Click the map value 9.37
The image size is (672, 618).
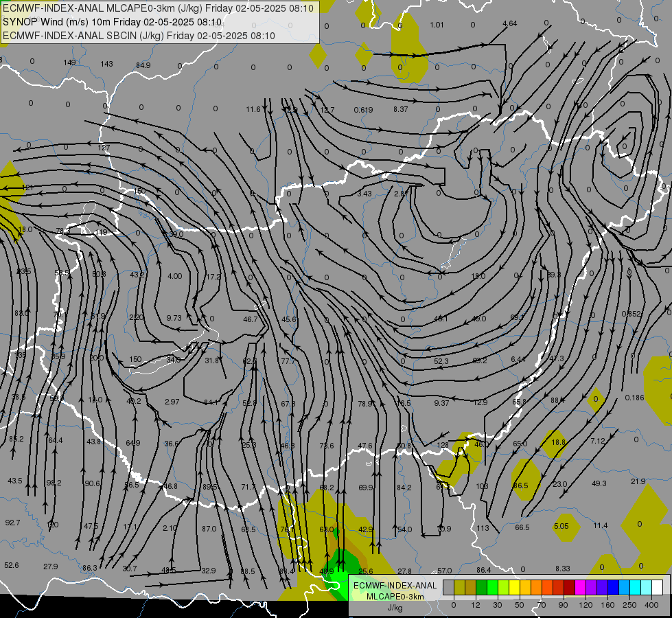pyautogui.click(x=441, y=402)
